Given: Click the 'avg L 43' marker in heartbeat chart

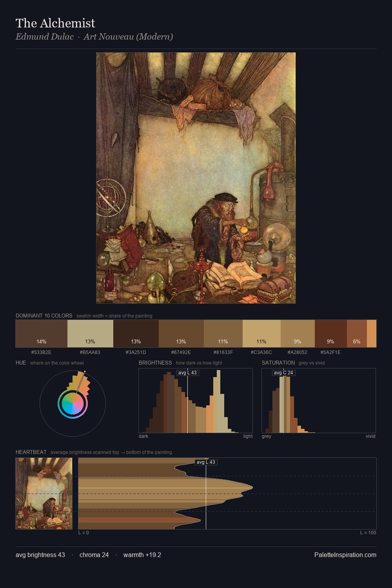Looking at the screenshot, I should tap(206, 462).
